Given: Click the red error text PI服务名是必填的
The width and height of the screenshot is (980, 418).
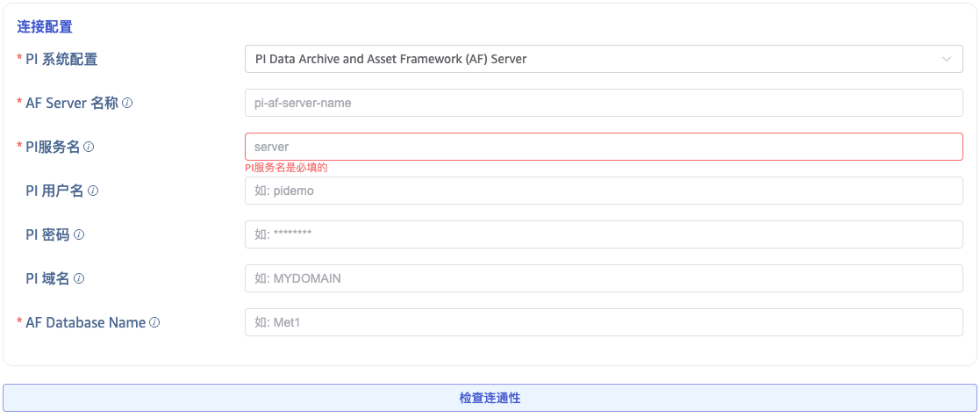Looking at the screenshot, I should (x=286, y=168).
